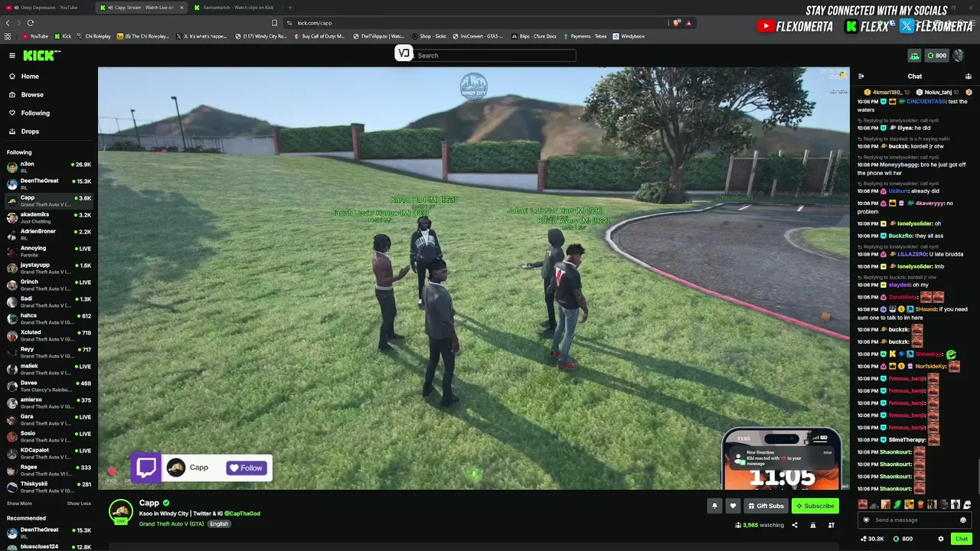This screenshot has width=980, height=551.
Task: Open the profile avatar menu
Action: click(959, 55)
